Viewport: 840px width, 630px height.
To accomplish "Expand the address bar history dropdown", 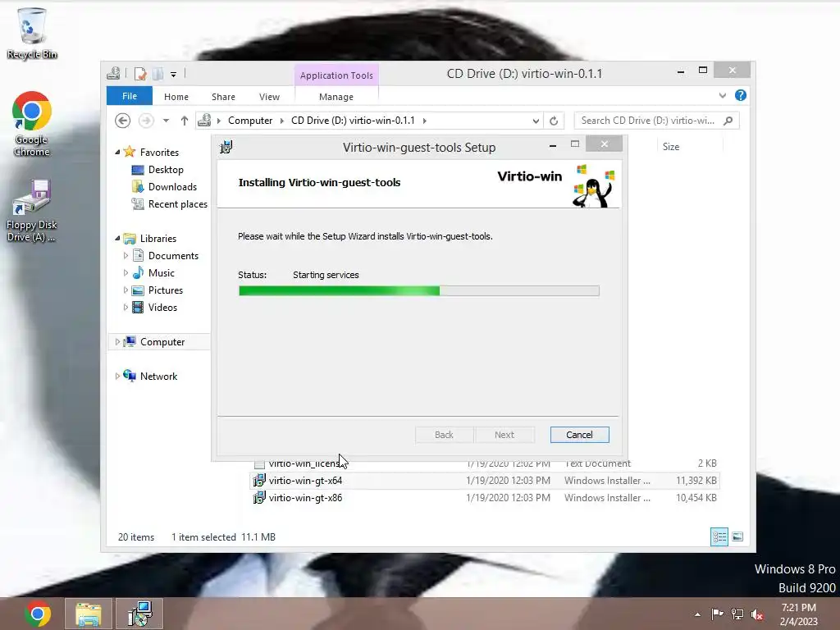I will 536,121.
